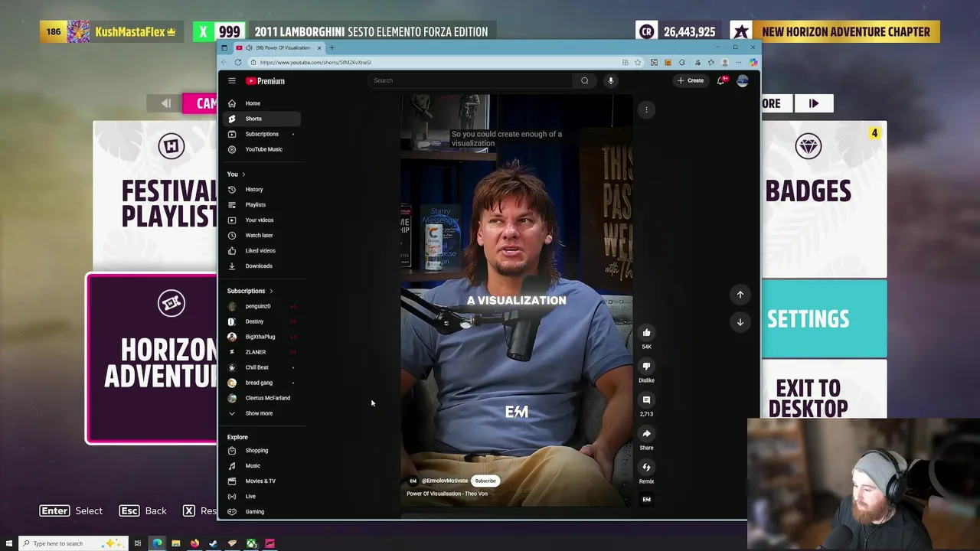Viewport: 980px width, 551px height.
Task: Select the Settings tile in Forza menu
Action: 824,318
